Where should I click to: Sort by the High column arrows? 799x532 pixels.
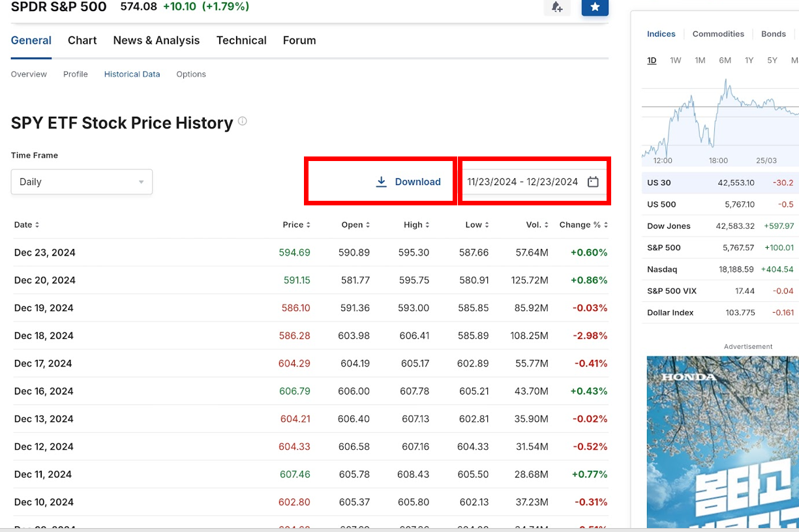[x=427, y=225]
